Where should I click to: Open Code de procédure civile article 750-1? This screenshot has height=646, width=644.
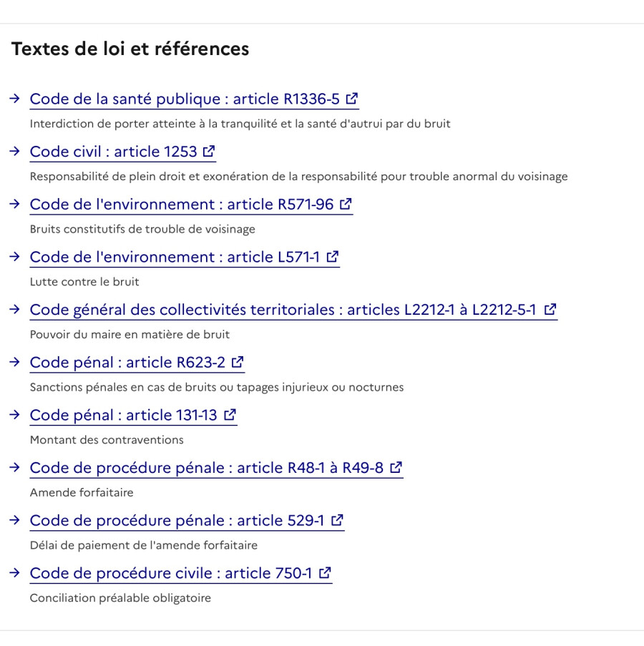point(181,574)
